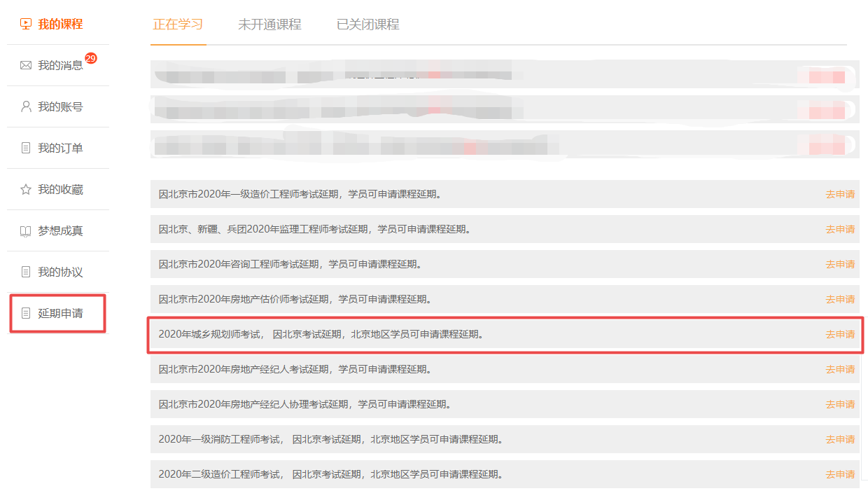The width and height of the screenshot is (868, 498).
Task: Click 去申请 for 监理工程师 exam delay
Action: [x=841, y=230]
